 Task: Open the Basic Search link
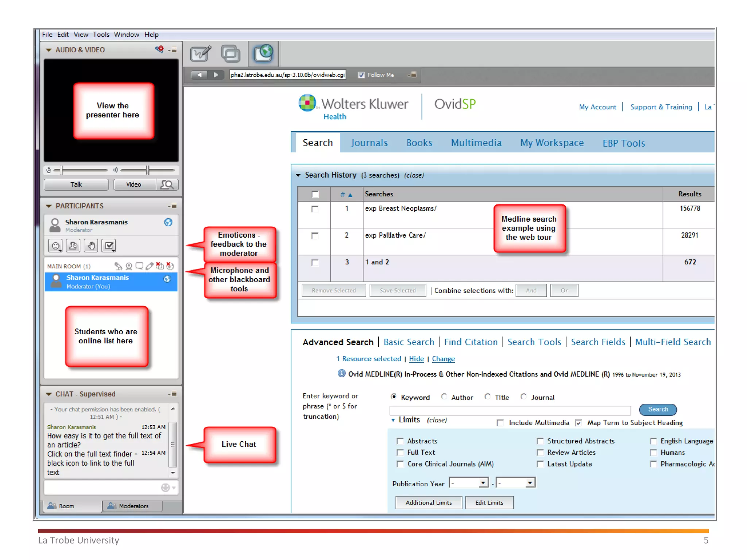[409, 342]
